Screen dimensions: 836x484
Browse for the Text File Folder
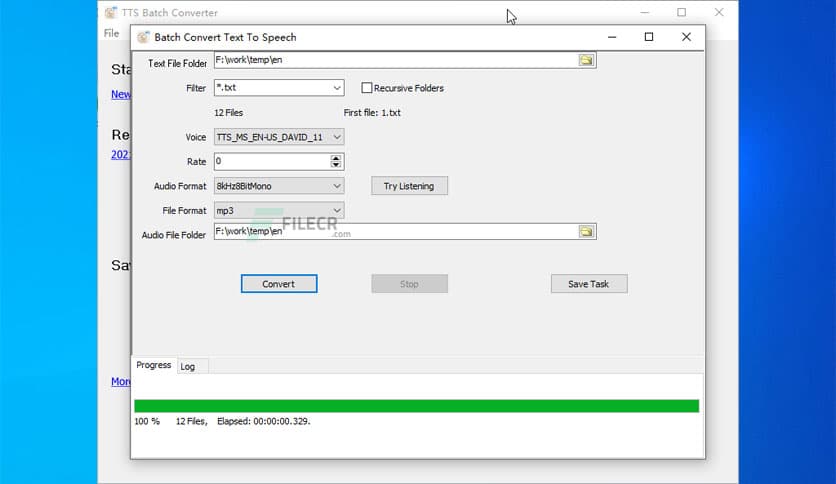tap(586, 60)
